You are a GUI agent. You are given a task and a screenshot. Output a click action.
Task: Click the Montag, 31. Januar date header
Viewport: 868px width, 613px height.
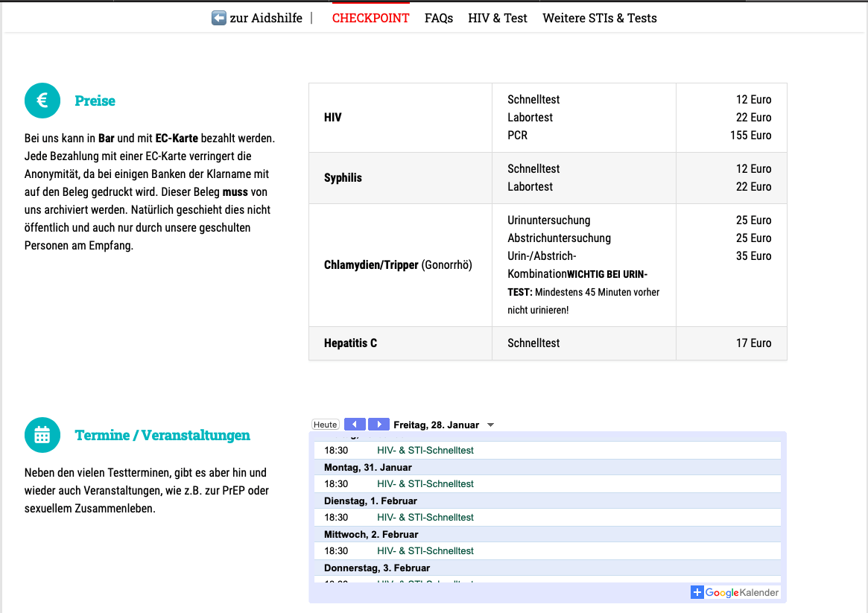point(368,468)
